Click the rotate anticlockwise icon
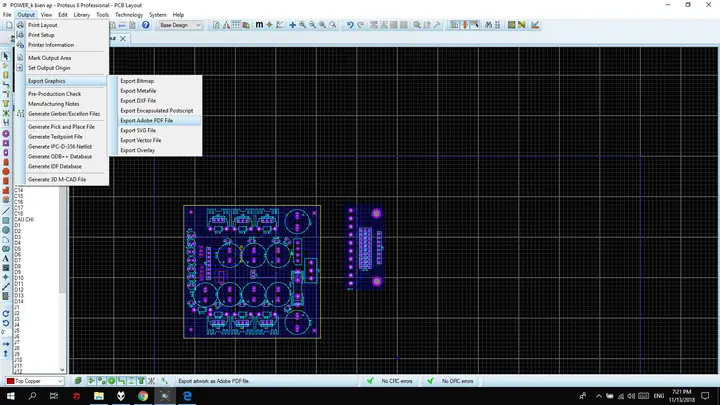This screenshot has width=720, height=405. (6, 323)
